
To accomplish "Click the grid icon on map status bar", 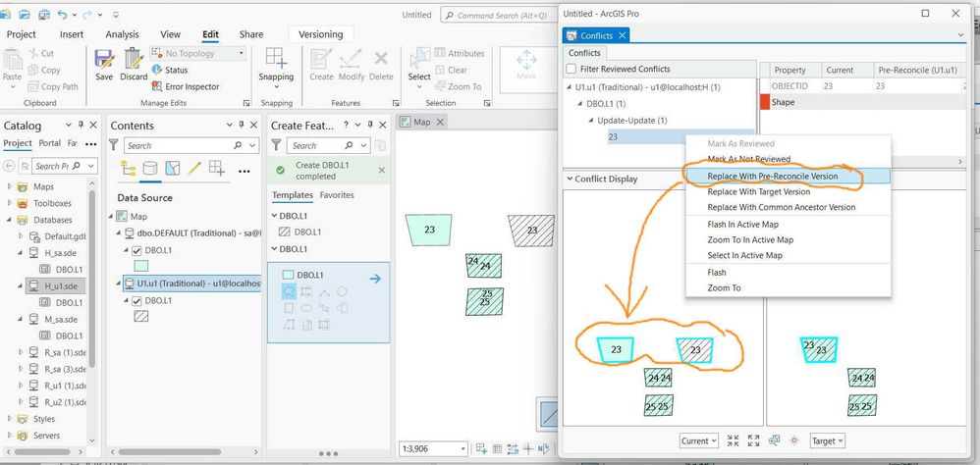I will (498, 448).
